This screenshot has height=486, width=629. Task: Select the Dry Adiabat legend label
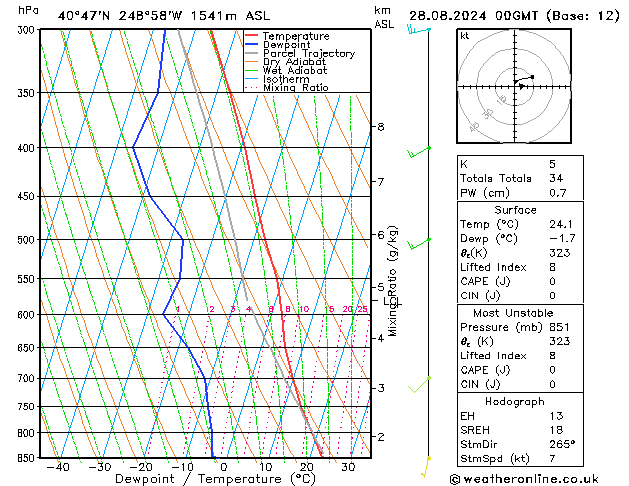(x=294, y=62)
